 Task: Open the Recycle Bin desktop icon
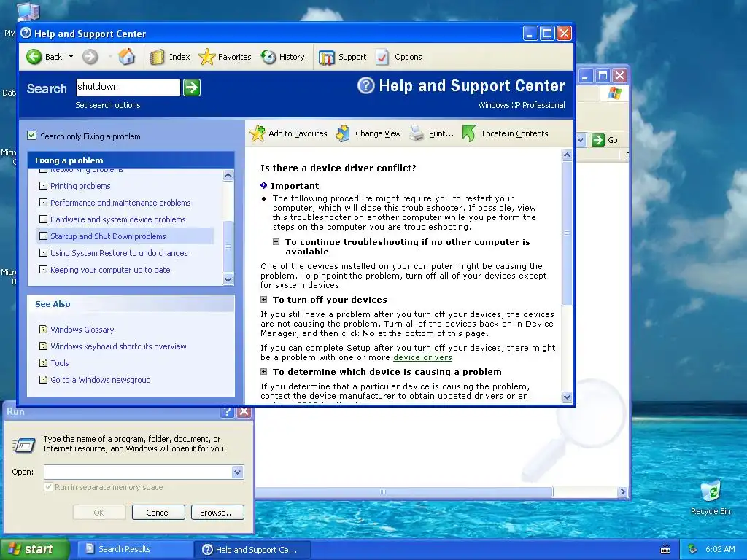click(x=711, y=497)
